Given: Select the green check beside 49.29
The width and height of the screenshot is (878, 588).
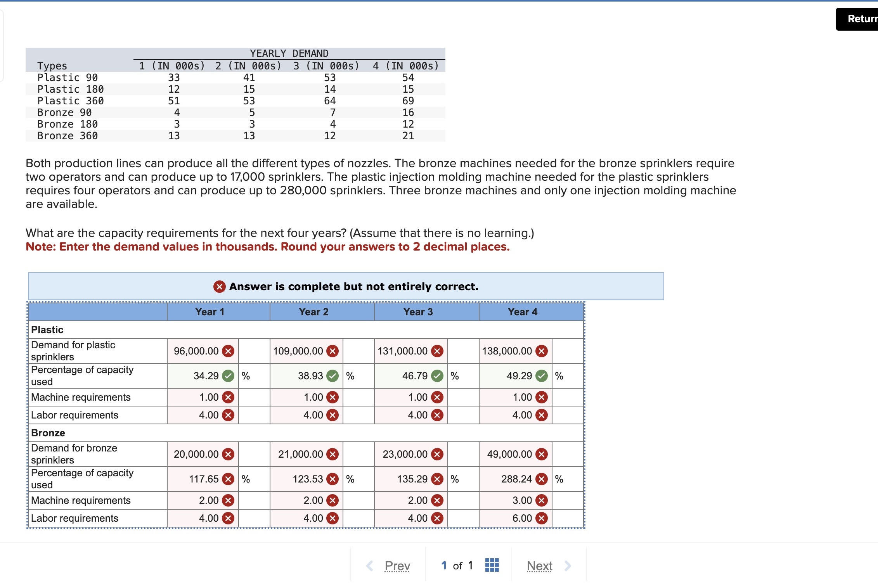Looking at the screenshot, I should click(542, 376).
